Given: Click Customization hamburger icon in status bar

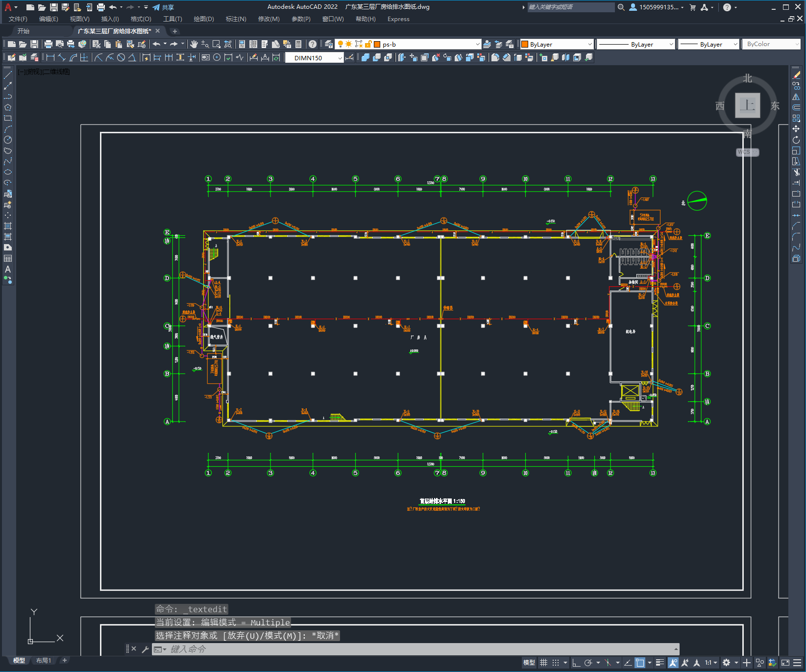Looking at the screenshot, I should tap(797, 663).
